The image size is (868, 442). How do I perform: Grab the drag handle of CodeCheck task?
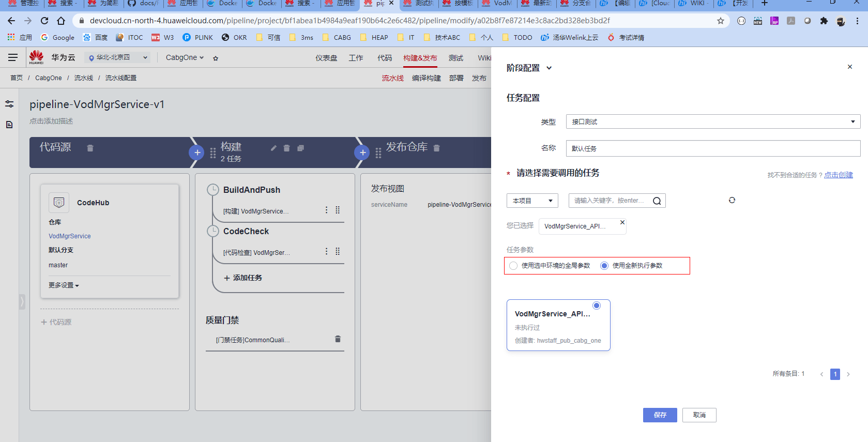[x=338, y=251]
